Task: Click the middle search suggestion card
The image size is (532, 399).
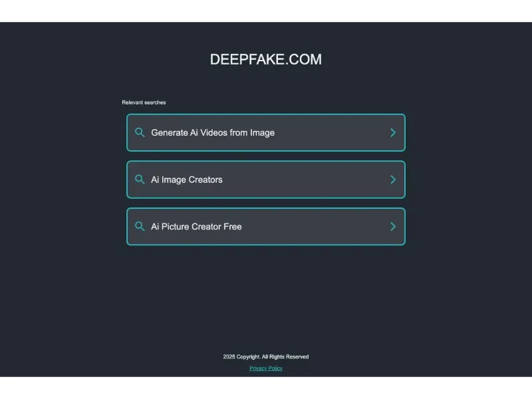Action: [x=266, y=179]
